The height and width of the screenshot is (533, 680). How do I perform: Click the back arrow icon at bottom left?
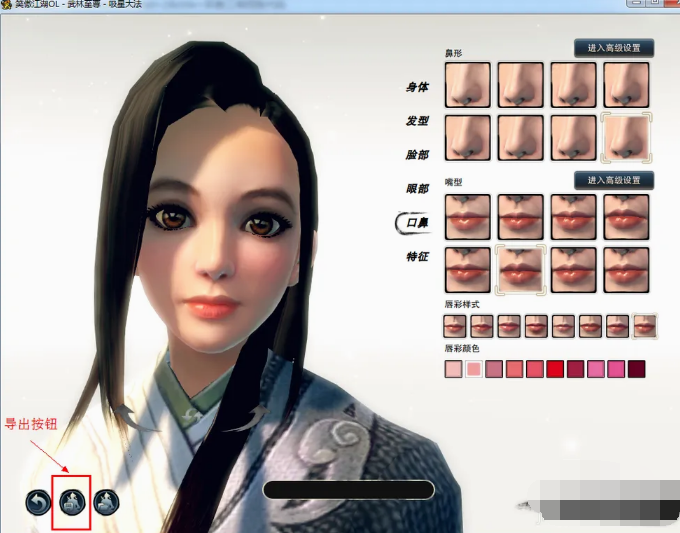pos(38,502)
